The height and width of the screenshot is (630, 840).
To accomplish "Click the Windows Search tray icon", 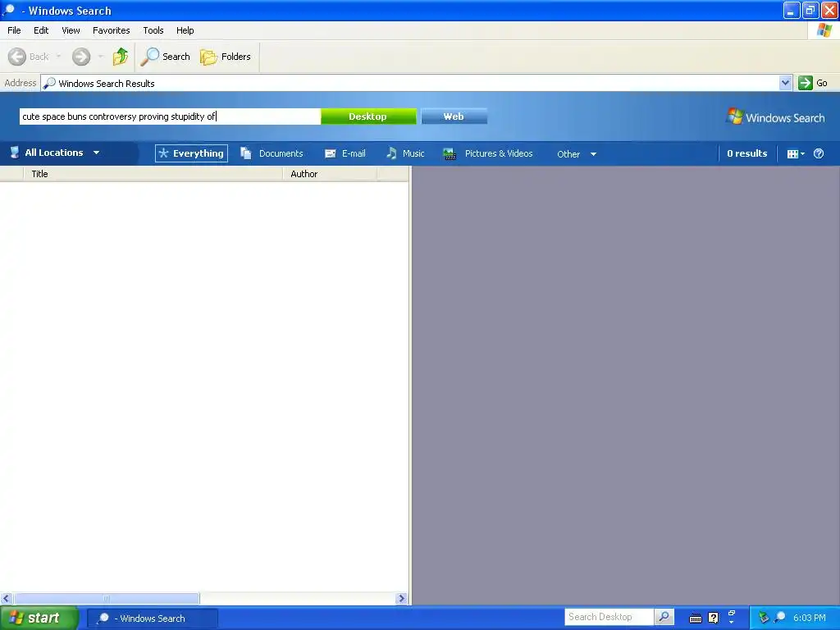I will pyautogui.click(x=780, y=618).
